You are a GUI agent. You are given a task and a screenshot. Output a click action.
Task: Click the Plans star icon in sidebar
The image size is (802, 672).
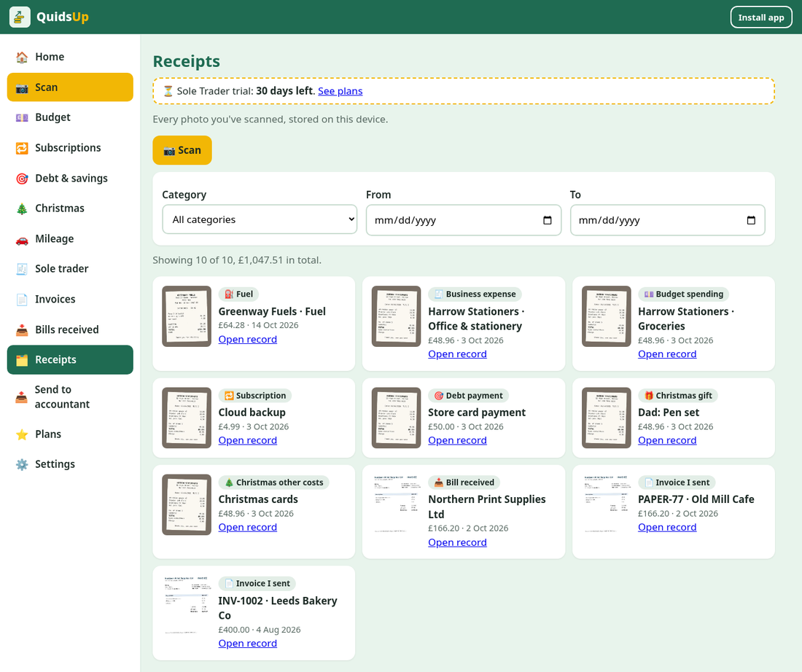click(x=21, y=434)
